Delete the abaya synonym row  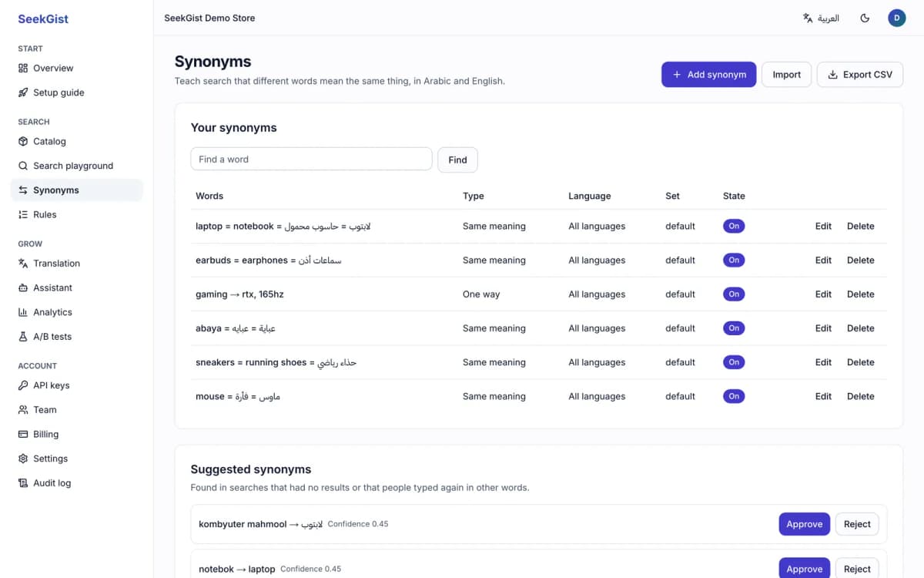pyautogui.click(x=860, y=328)
